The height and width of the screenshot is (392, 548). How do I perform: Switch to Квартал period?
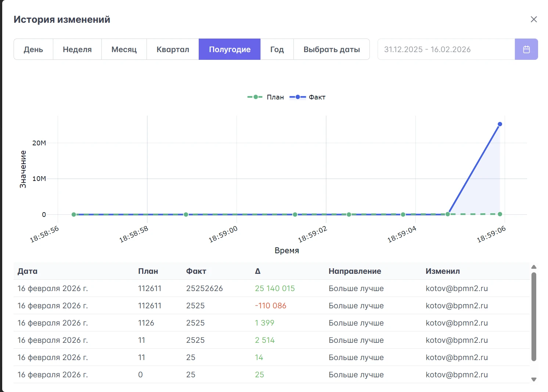point(173,49)
